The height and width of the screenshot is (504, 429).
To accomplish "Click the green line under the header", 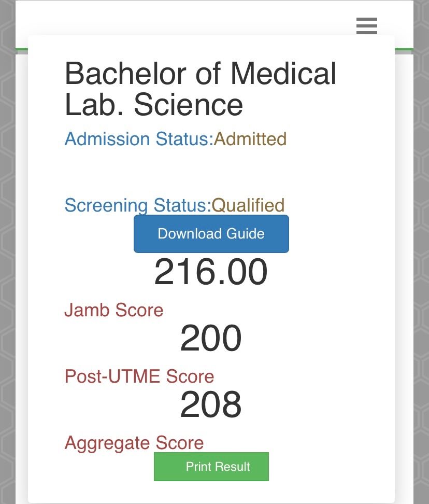I will [404, 50].
